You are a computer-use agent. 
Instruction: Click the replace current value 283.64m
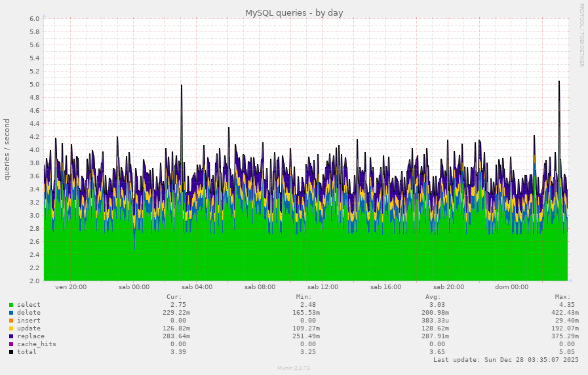pos(176,336)
